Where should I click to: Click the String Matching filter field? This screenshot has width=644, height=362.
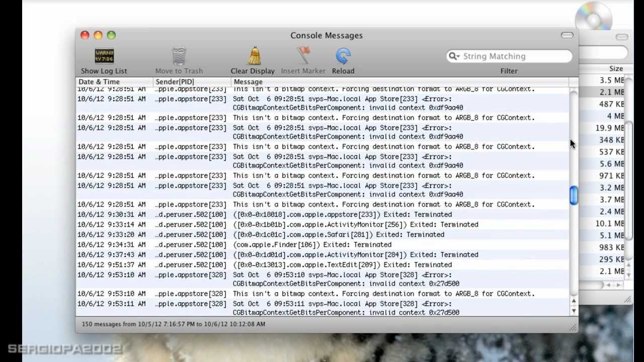[x=509, y=56]
